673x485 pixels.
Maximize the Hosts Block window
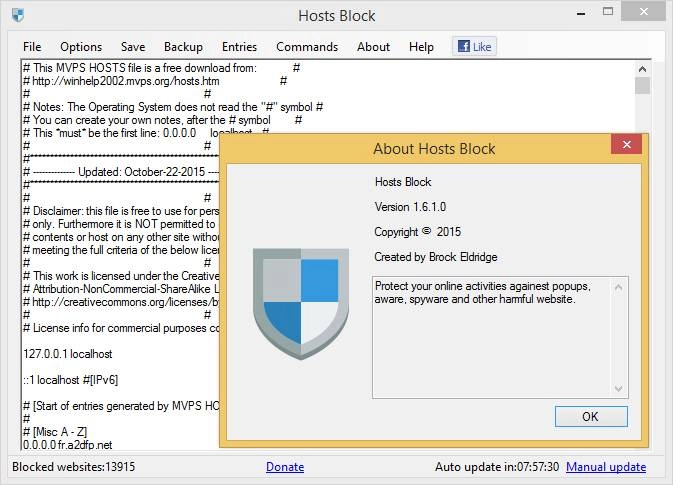(608, 12)
